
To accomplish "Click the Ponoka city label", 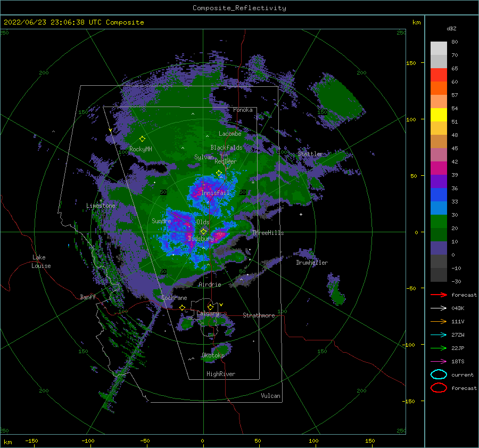I will pyautogui.click(x=243, y=110).
